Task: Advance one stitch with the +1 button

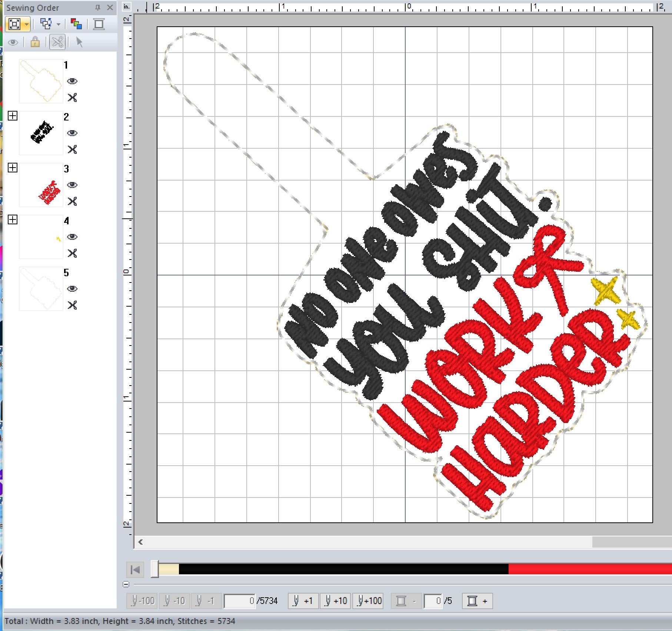Action: pyautogui.click(x=303, y=601)
